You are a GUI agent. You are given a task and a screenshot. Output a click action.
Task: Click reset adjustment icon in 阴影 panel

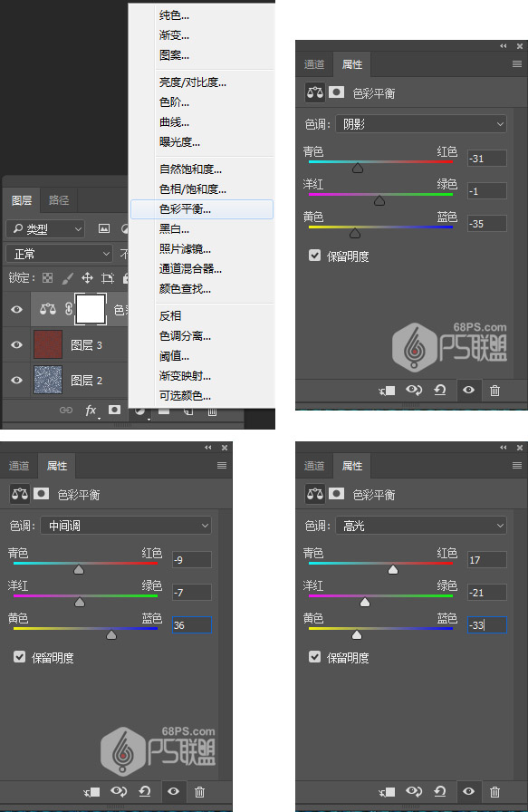pyautogui.click(x=440, y=390)
